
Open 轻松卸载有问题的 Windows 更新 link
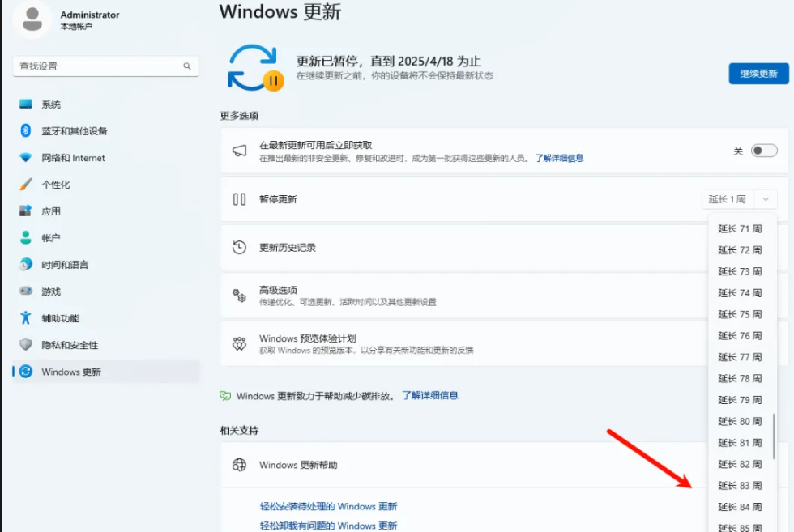[x=328, y=526]
